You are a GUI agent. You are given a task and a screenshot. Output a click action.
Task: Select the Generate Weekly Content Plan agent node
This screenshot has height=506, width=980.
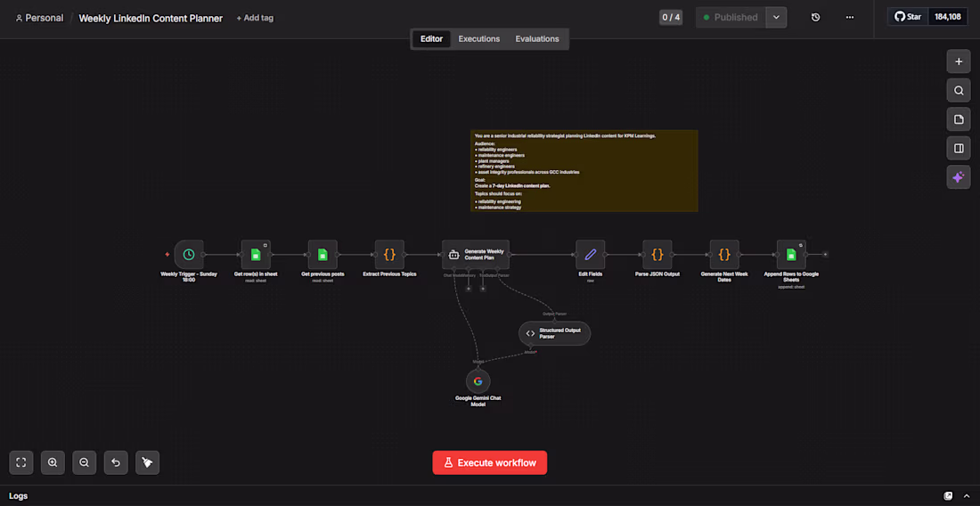point(476,254)
